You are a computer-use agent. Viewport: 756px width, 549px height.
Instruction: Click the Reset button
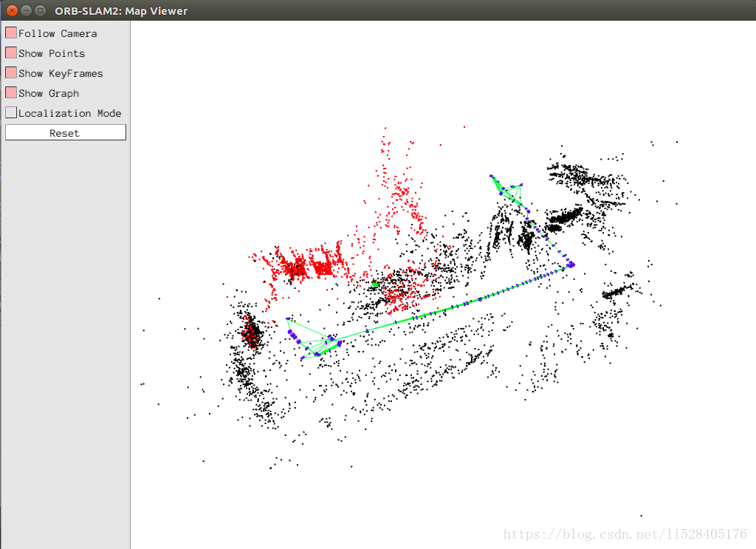[66, 133]
